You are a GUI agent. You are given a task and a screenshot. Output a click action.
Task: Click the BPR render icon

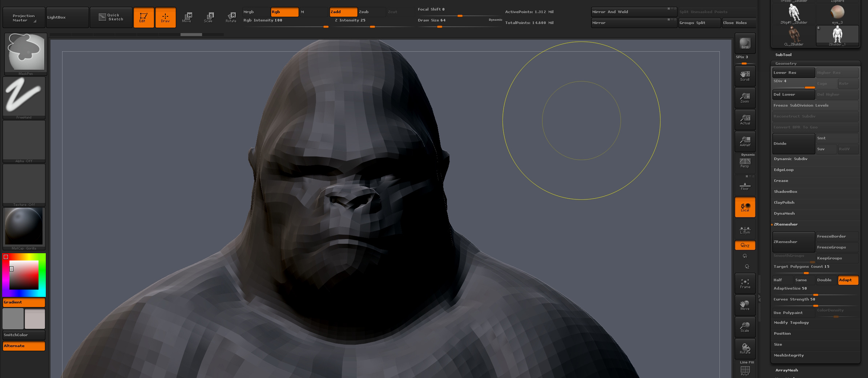click(745, 43)
